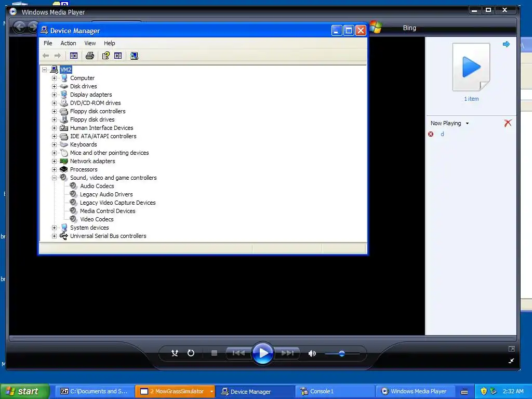
Task: Select the IDE ATA/ATAPI controllers icon
Action: pos(64,137)
